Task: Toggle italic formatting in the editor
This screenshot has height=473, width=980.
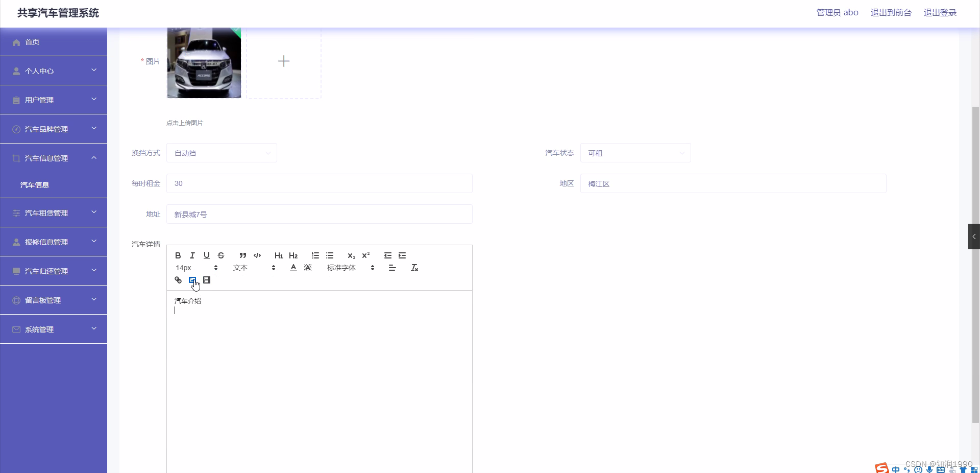Action: [x=192, y=255]
